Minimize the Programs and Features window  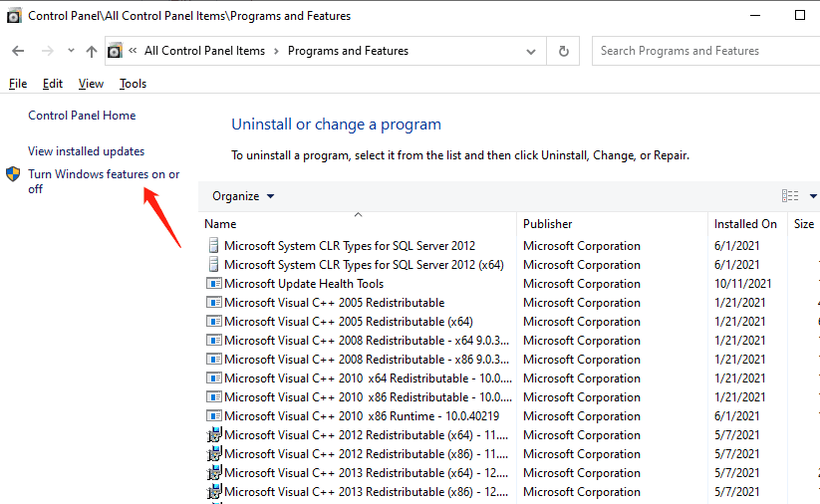(755, 15)
